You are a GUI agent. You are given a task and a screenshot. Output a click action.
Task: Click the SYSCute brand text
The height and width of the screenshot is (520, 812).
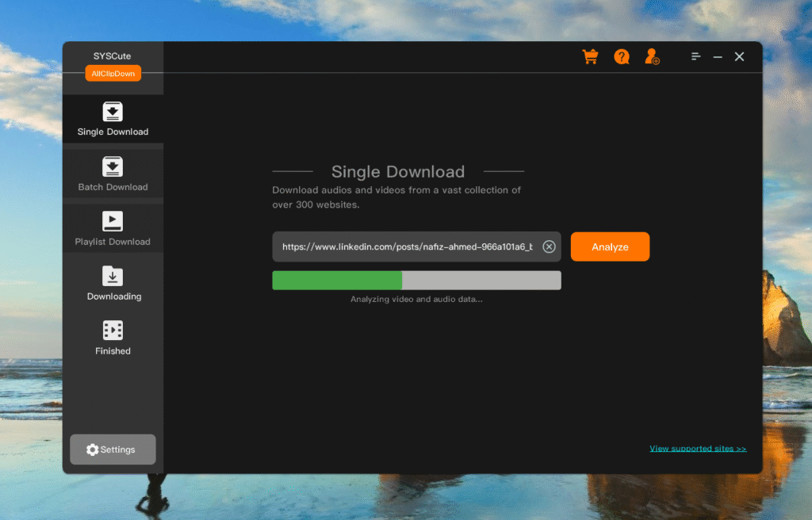(x=112, y=56)
